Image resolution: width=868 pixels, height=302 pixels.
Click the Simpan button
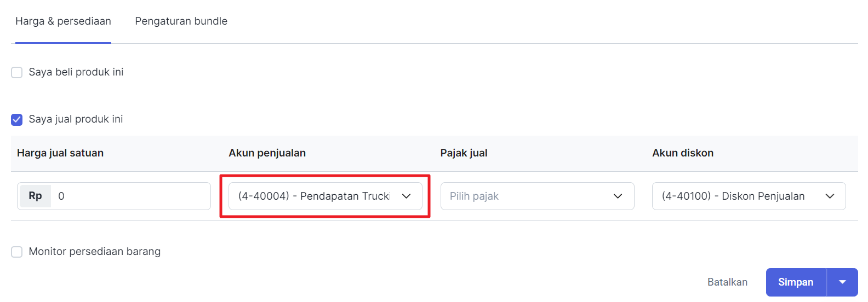(796, 282)
